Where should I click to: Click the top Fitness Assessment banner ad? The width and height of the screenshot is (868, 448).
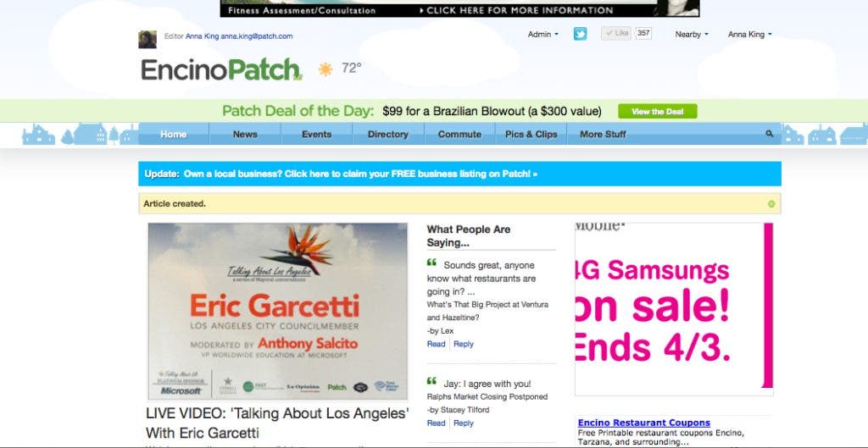[x=459, y=8]
